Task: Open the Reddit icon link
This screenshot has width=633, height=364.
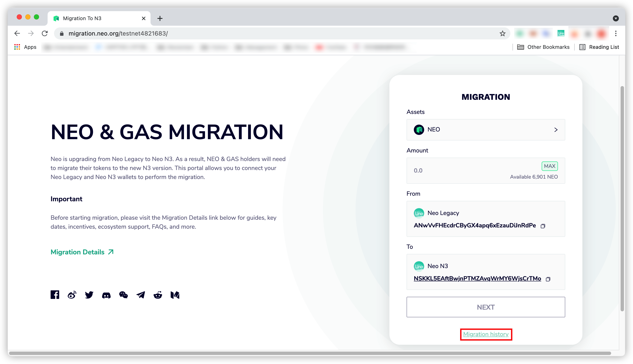Action: pyautogui.click(x=158, y=295)
